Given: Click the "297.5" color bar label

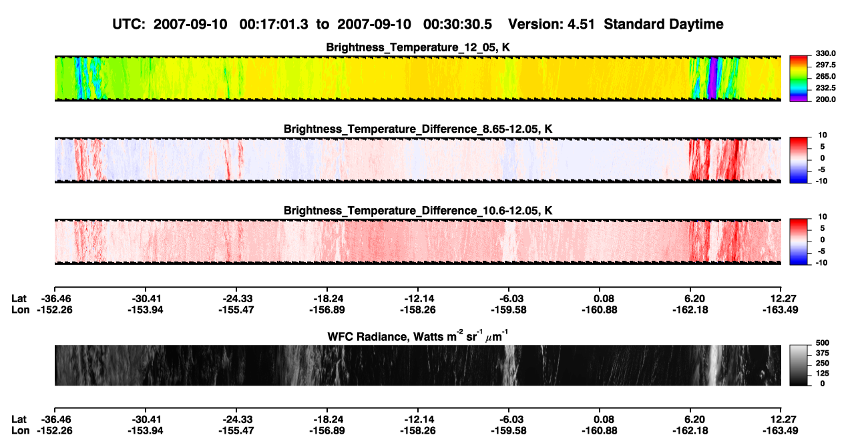Looking at the screenshot, I should (826, 65).
